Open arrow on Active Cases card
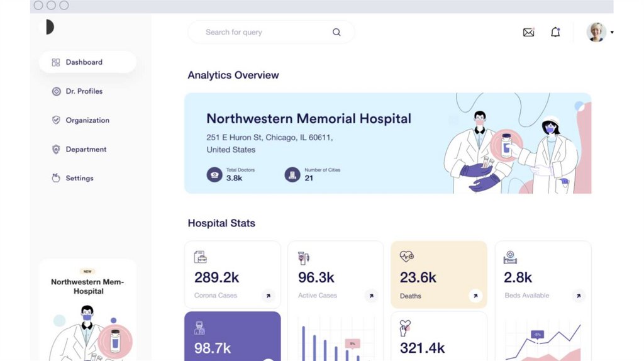Screen dimensions: 644x361 click(371, 295)
